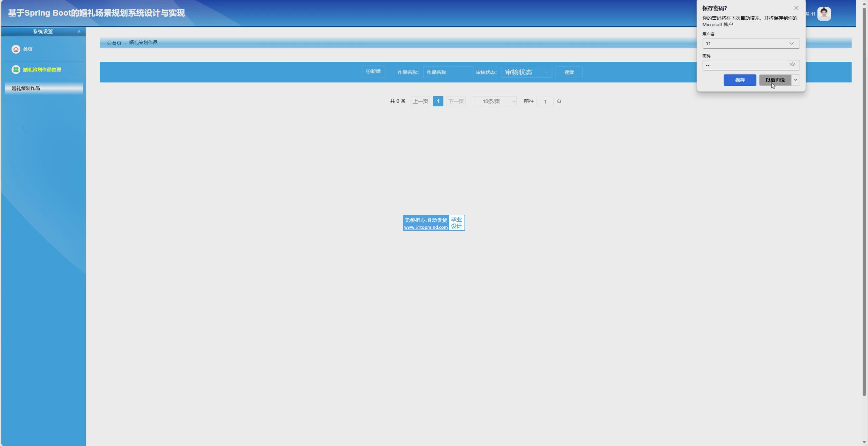Open the 10条/页 page size dropdown
Image resolution: width=868 pixels, height=446 pixels.
pos(495,101)
